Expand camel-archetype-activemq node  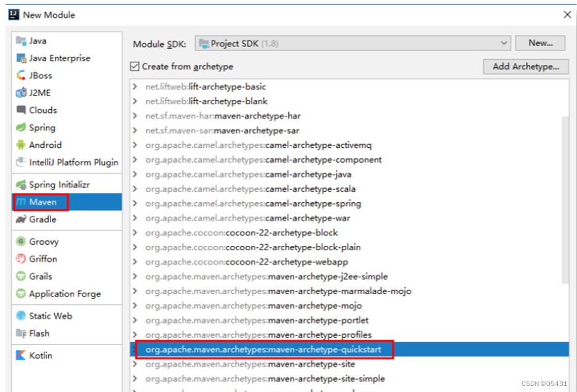tap(135, 145)
